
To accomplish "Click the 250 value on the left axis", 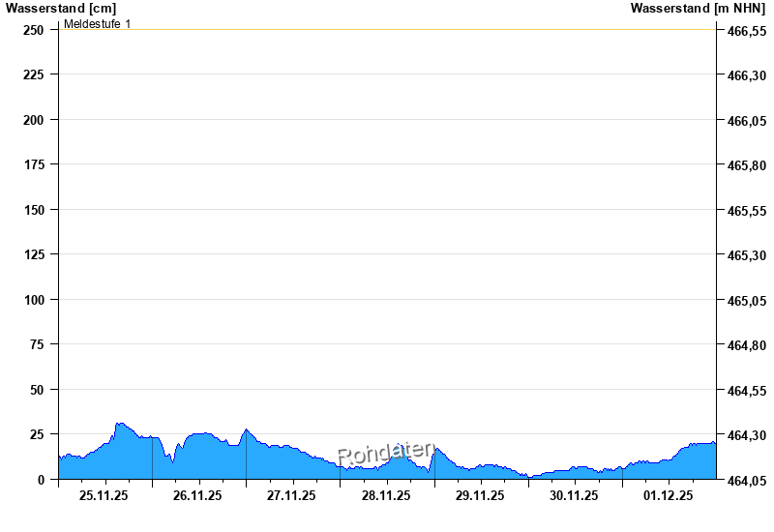I will tap(34, 30).
